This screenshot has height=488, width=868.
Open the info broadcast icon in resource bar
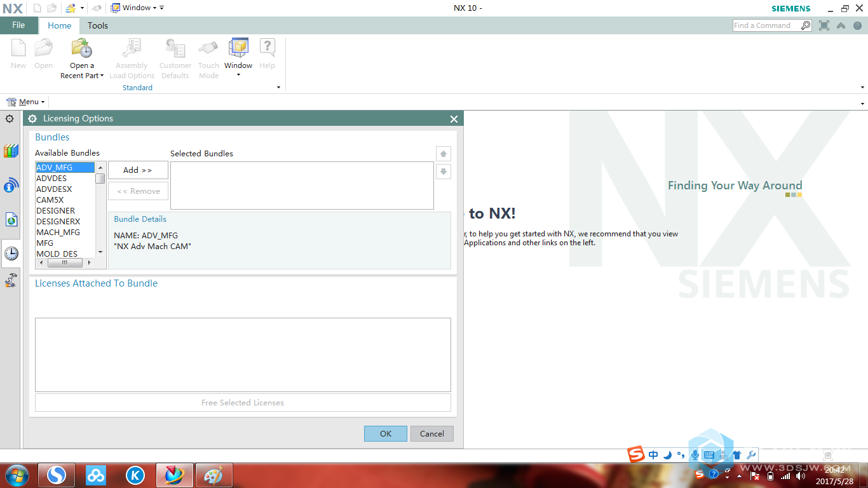pos(11,186)
